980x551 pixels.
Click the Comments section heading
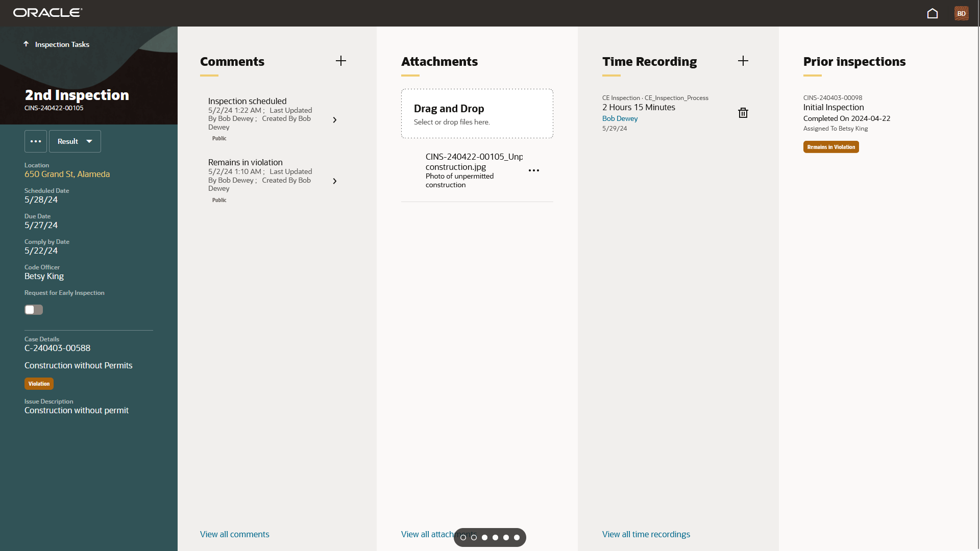pos(232,62)
